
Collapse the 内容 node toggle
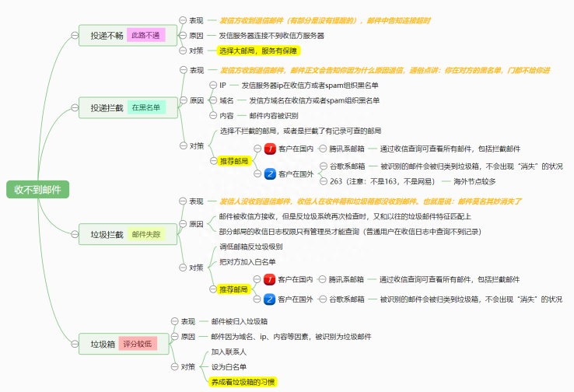click(x=213, y=115)
